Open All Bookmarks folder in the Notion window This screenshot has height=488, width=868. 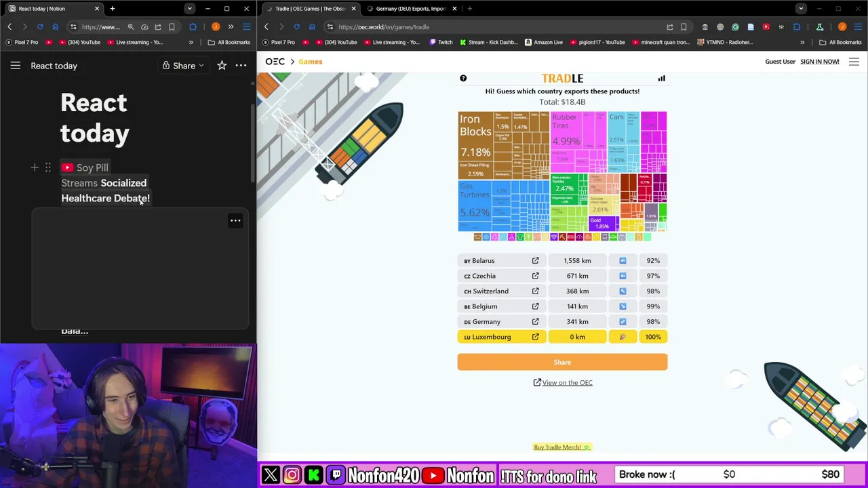click(229, 42)
